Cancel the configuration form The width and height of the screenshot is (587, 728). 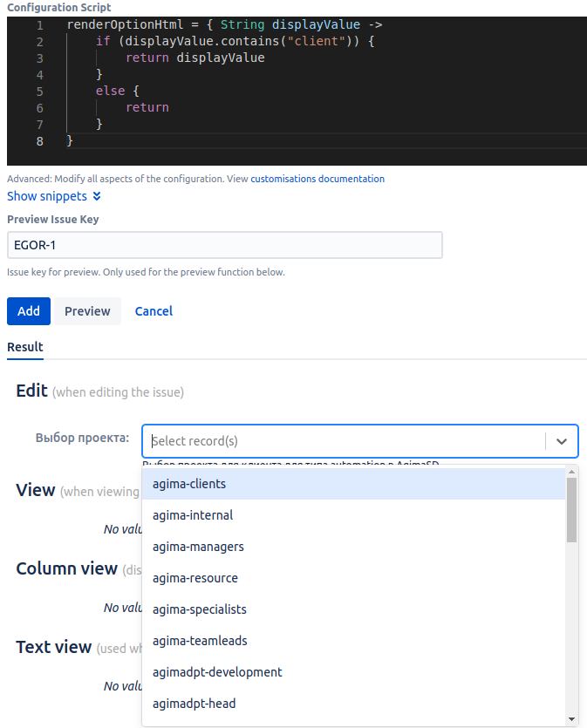(154, 311)
